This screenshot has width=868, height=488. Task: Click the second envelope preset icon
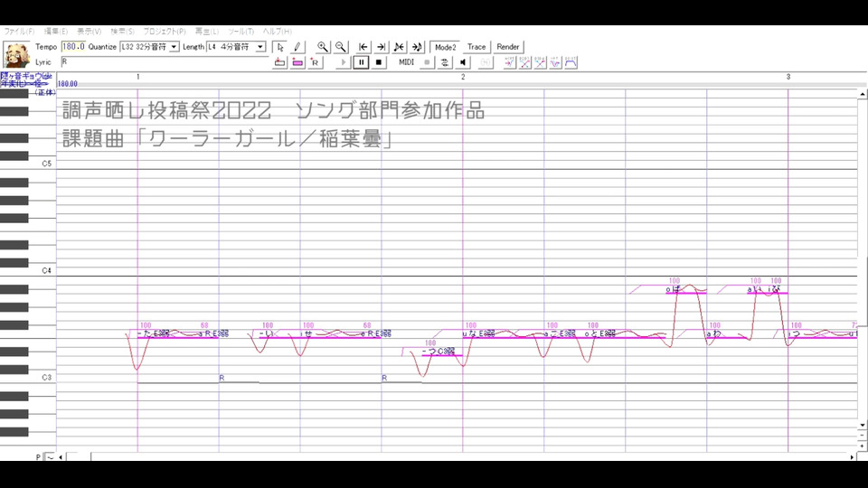524,62
